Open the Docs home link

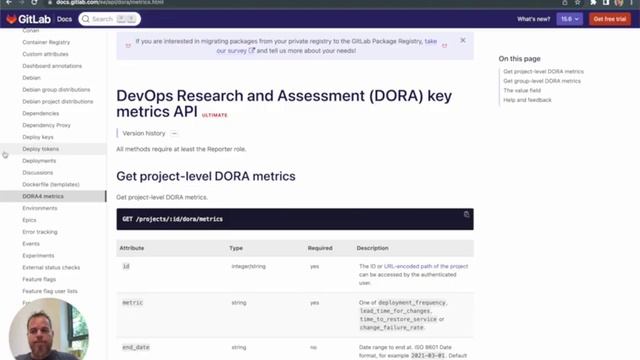[64, 19]
